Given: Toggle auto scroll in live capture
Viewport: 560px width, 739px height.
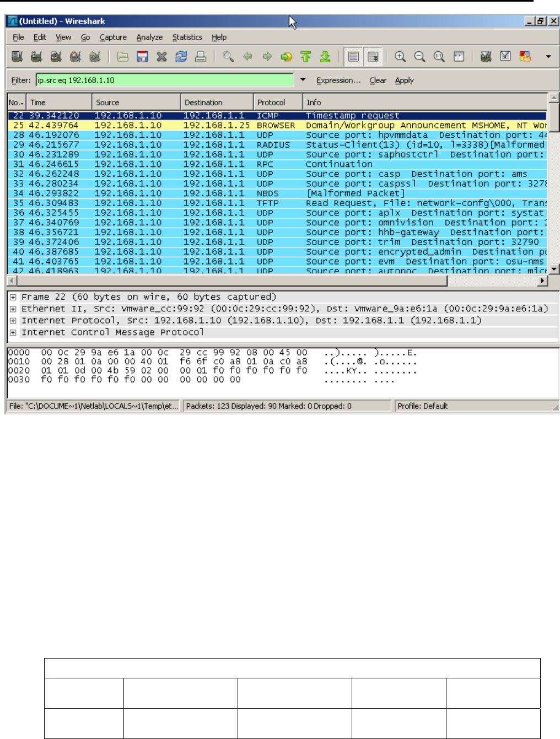Looking at the screenshot, I should tap(373, 56).
